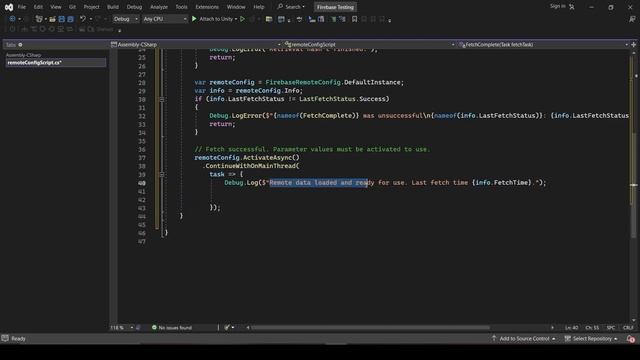Open the Help menu
Image resolution: width=640 pixels, height=360 pixels.
click(x=259, y=7)
